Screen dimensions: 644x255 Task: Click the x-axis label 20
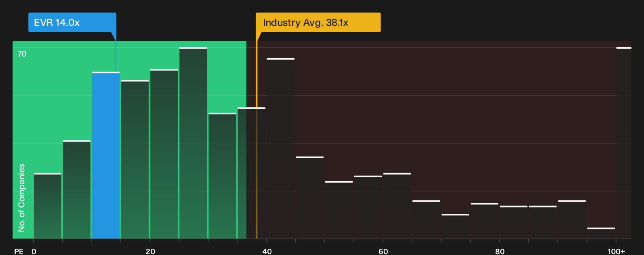150,251
